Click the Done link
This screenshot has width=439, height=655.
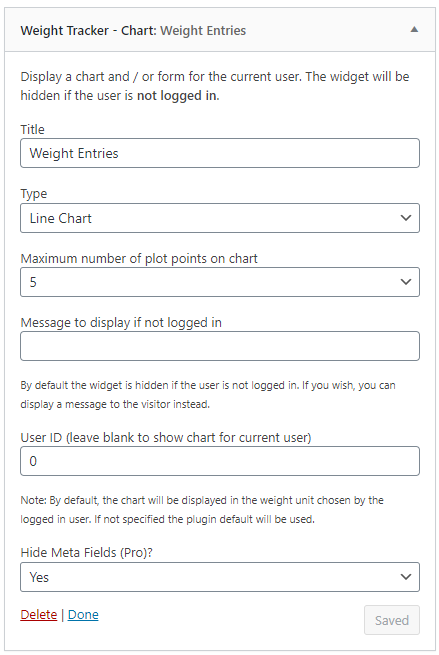[x=83, y=614]
